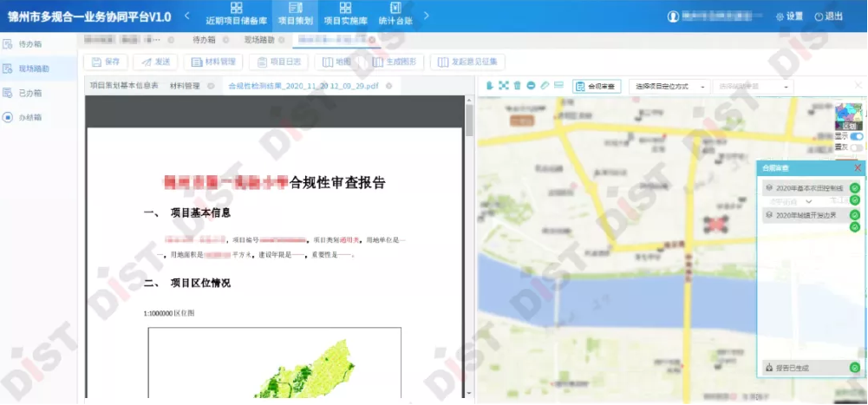
Task: Click the minus circle icon on map toolbar
Action: pos(531,86)
